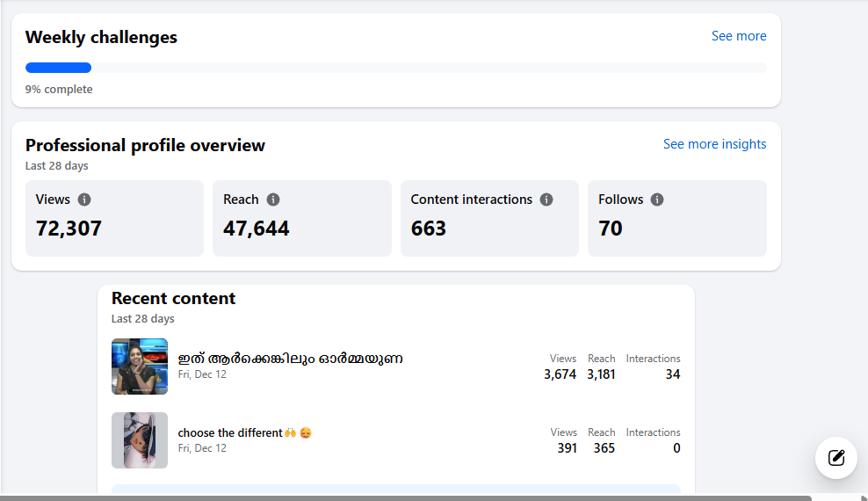The height and width of the screenshot is (501, 868).
Task: Select the Views 72,307 overview card
Action: point(114,219)
